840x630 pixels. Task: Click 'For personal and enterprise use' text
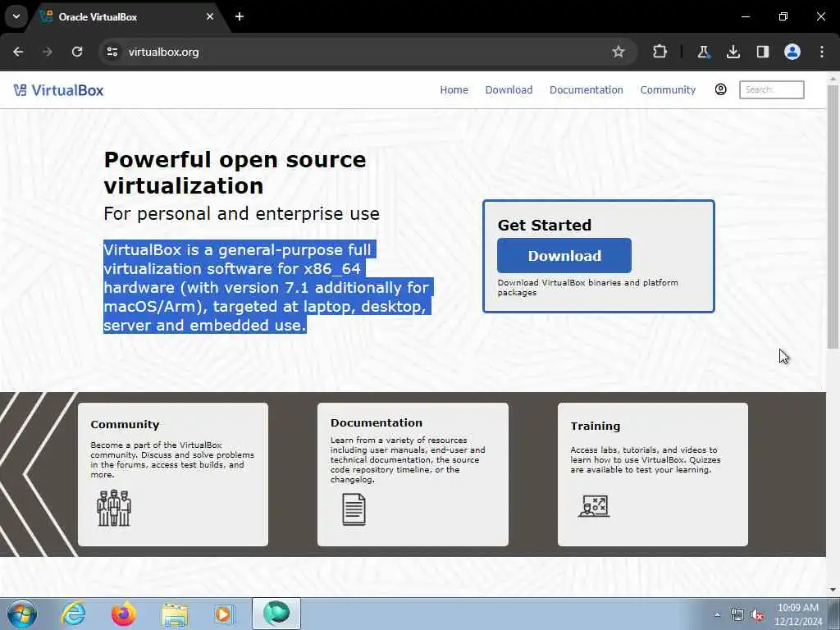pos(242,214)
